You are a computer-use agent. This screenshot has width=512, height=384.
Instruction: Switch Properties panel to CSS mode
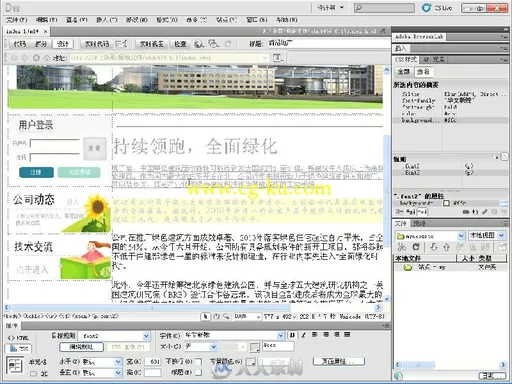[x=18, y=349]
